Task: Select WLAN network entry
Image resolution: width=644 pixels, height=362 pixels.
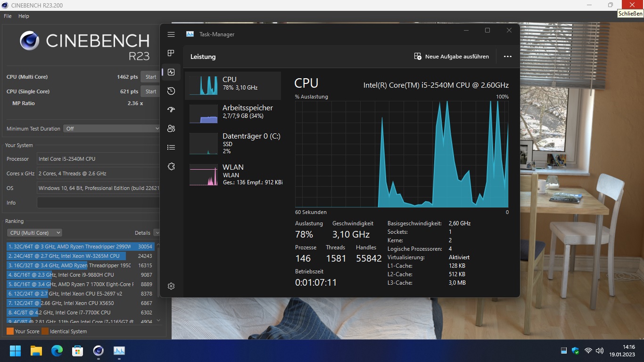Action: coord(233,174)
